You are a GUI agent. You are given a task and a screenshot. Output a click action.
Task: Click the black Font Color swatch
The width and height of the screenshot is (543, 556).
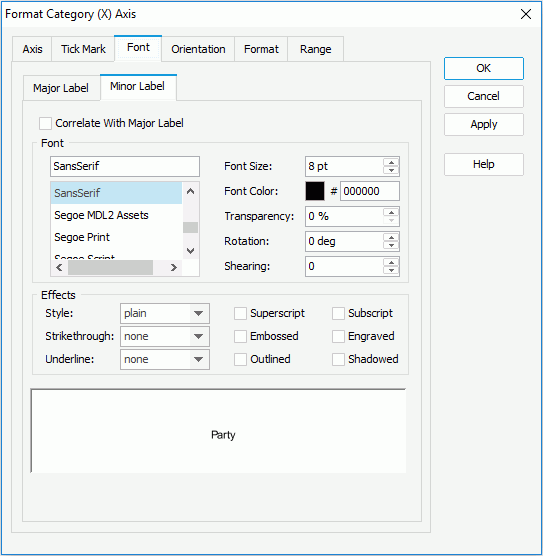coord(315,191)
